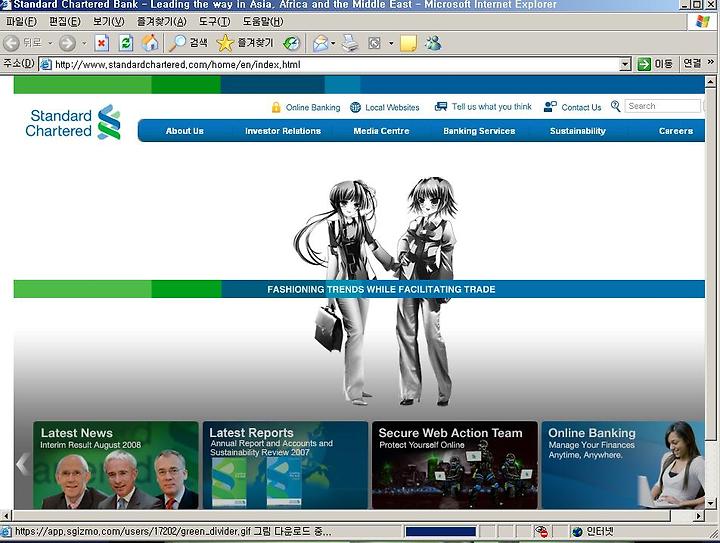Open dropdown arrow left of yellow note icon
The image size is (720, 543).
pyautogui.click(x=391, y=43)
